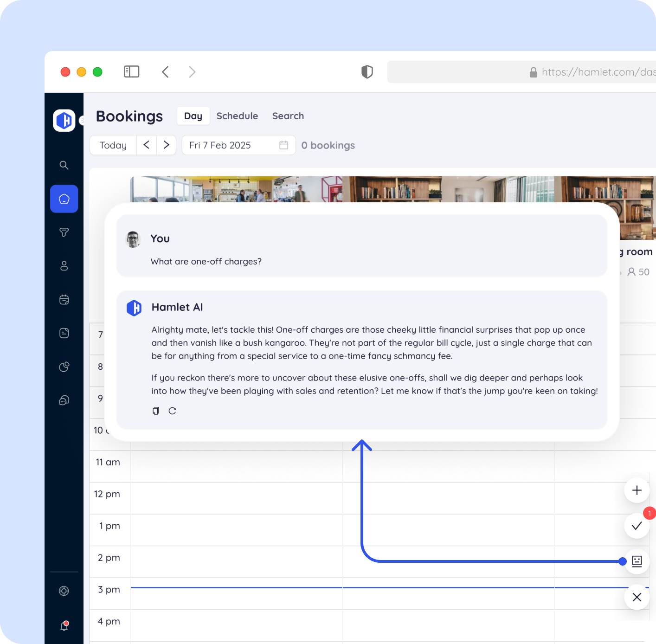Open the pie chart reports icon in sidebar

coord(64,367)
